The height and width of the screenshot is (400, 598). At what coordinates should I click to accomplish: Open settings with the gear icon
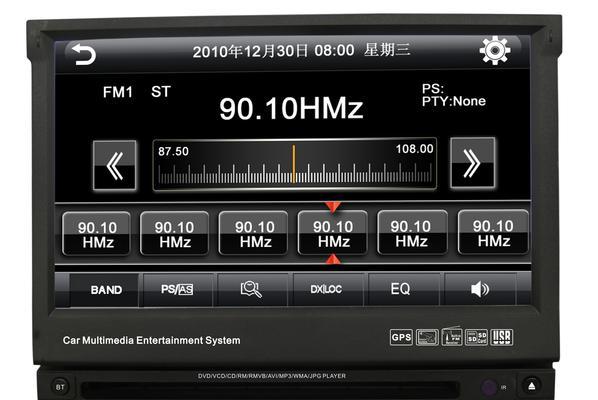495,50
